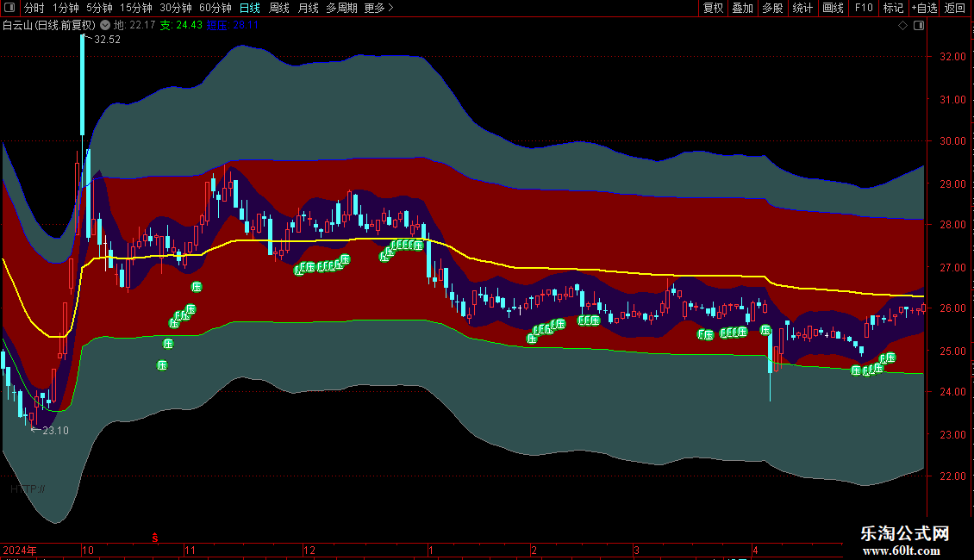Activate the 画线 drawing tool
Viewport: 974px width, 560px height.
833,8
